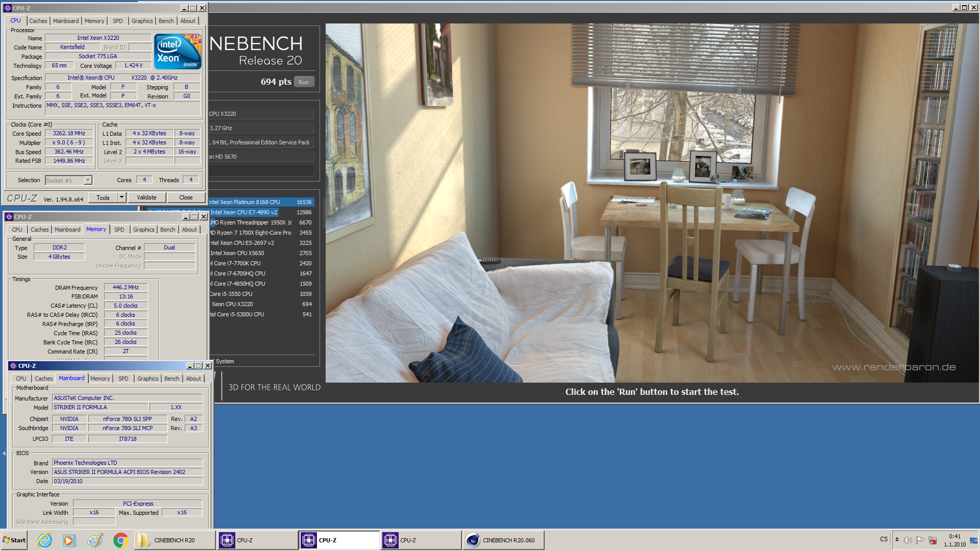Minimize the Mainboard CPU-Z window
The height and width of the screenshot is (551, 980).
190,366
